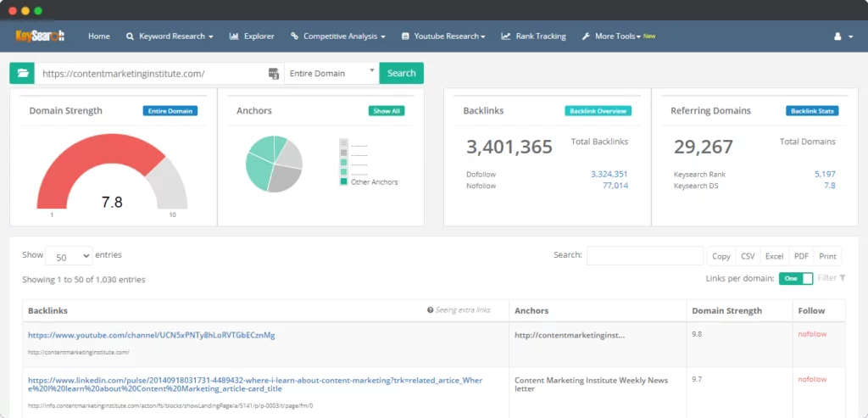Click the Anchors pie chart
Image resolution: width=868 pixels, height=418 pixels.
coord(274,164)
